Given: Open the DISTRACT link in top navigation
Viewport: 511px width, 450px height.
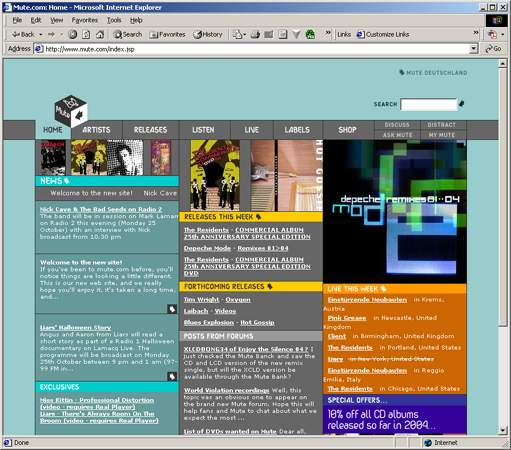Looking at the screenshot, I should (442, 125).
